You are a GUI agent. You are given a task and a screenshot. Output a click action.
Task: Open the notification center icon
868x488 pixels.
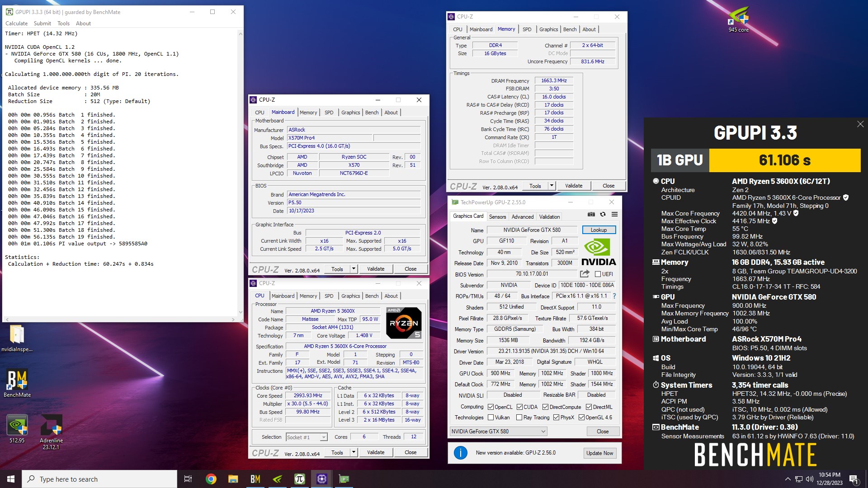[854, 479]
